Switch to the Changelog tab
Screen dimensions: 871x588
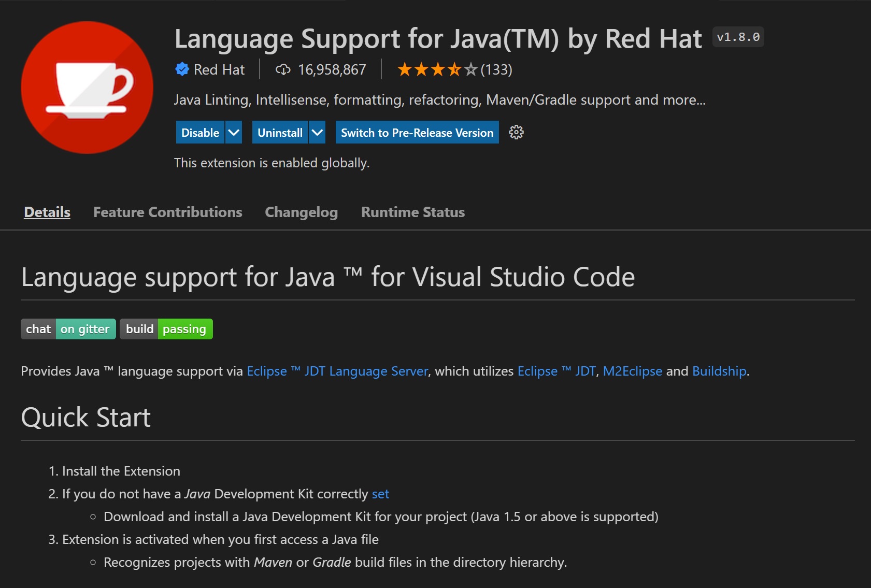301,212
